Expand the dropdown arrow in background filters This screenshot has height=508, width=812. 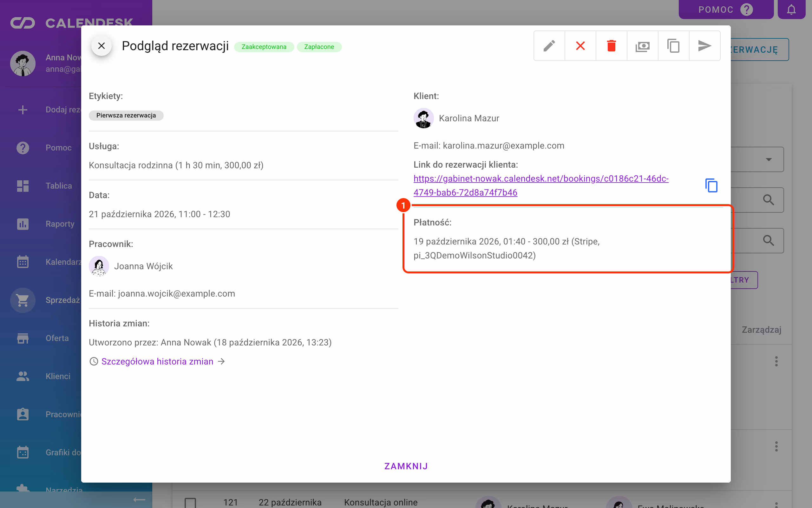coord(769,159)
